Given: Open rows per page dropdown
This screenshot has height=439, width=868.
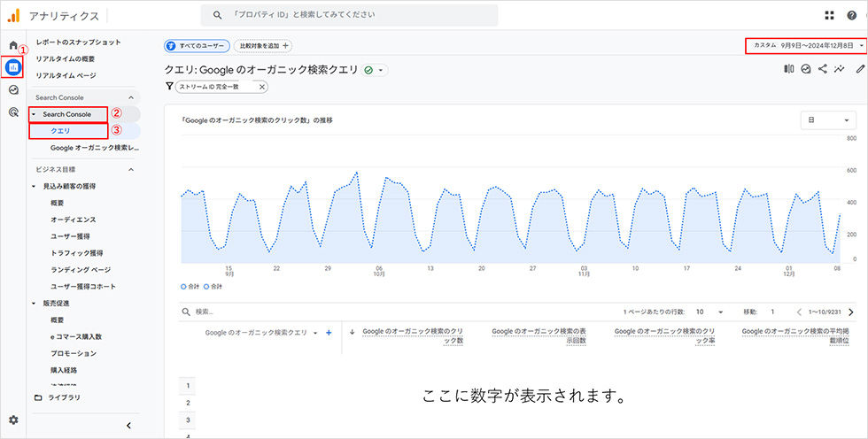Looking at the screenshot, I should point(709,312).
